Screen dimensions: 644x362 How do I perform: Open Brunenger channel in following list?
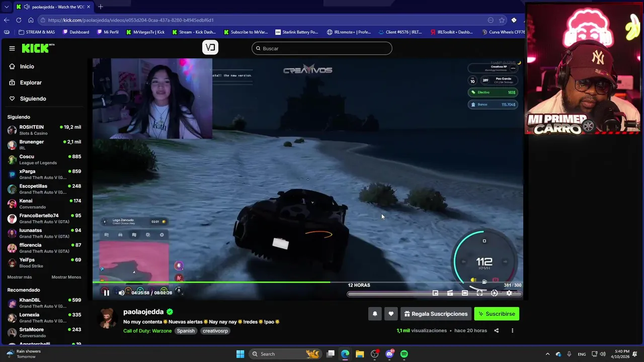point(44,145)
